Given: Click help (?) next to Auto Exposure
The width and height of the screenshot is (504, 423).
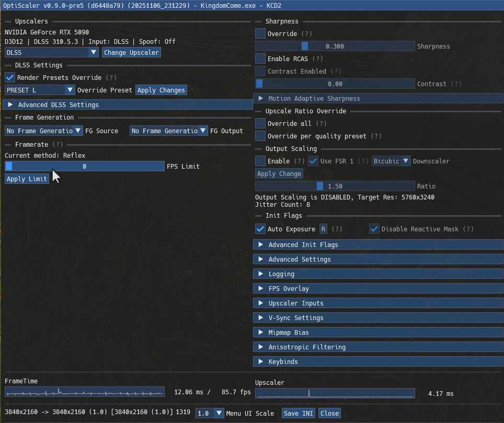Looking at the screenshot, I should (x=337, y=229).
